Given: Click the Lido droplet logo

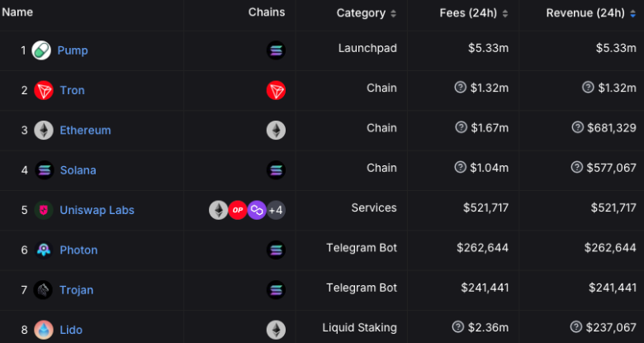Looking at the screenshot, I should pyautogui.click(x=44, y=330).
